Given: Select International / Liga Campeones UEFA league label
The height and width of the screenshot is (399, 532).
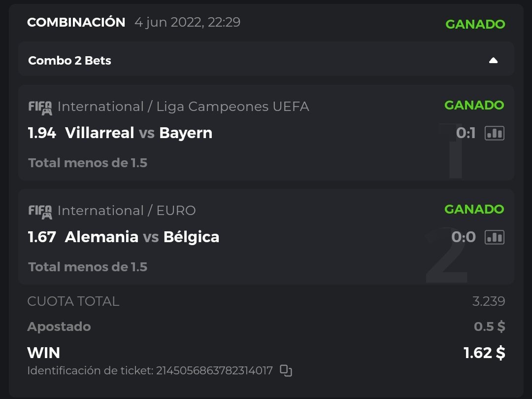Looking at the screenshot, I should click(x=183, y=107).
